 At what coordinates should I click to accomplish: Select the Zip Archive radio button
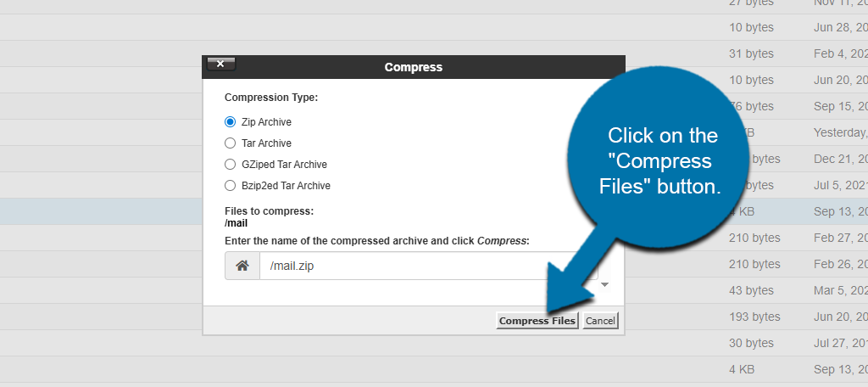click(230, 122)
